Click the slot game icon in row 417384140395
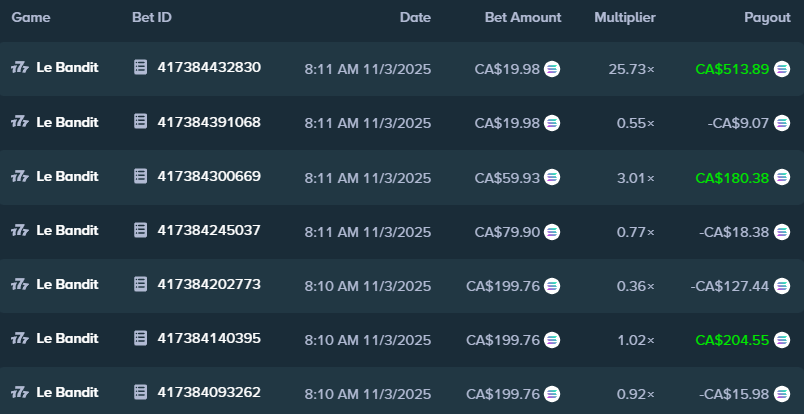Image resolution: width=804 pixels, height=414 pixels. tap(20, 339)
